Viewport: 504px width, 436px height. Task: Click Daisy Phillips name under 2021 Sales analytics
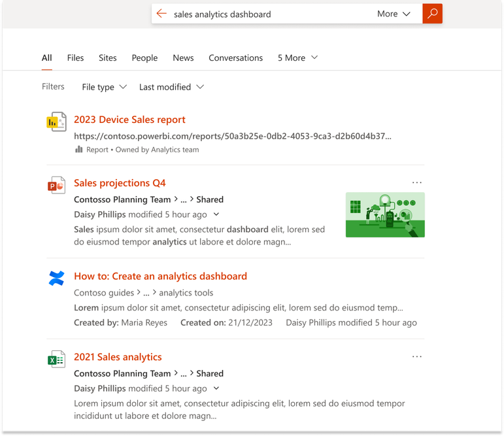coord(100,388)
